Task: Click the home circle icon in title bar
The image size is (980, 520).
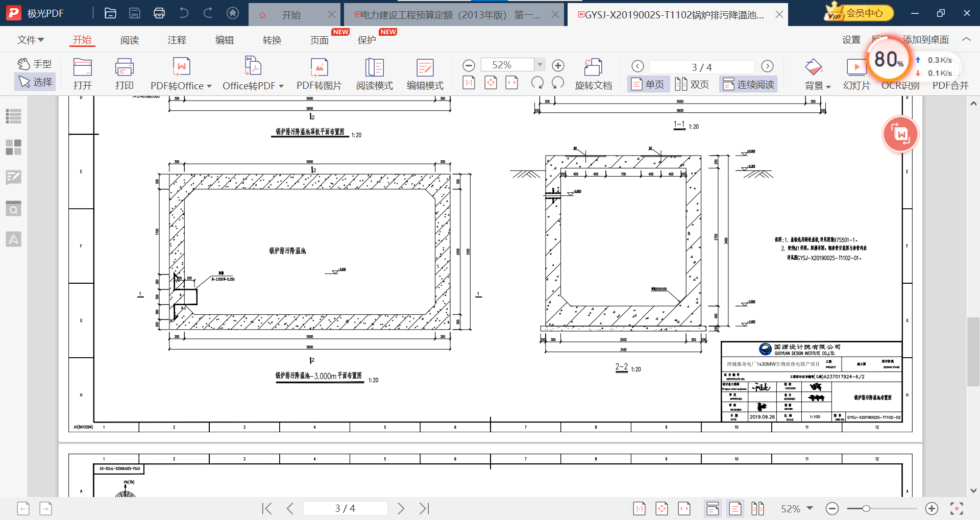Action: pos(233,13)
